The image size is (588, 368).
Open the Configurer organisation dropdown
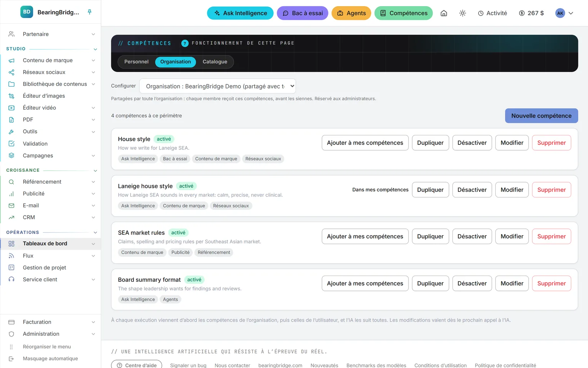(x=218, y=86)
